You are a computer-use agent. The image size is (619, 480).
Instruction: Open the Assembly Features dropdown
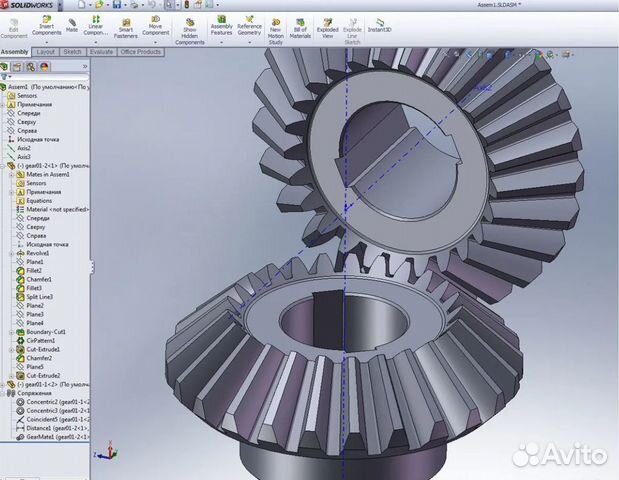pos(221,26)
